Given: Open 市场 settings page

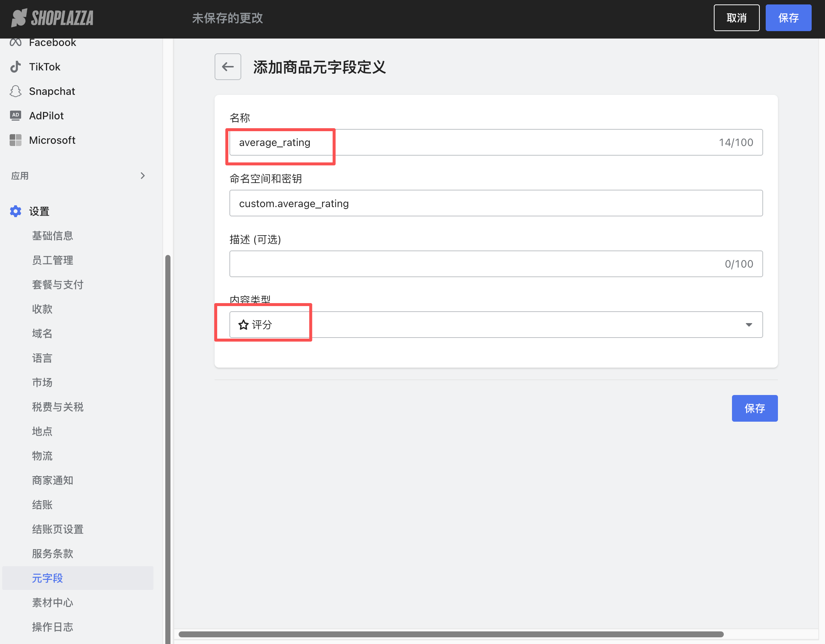Looking at the screenshot, I should click(x=42, y=382).
